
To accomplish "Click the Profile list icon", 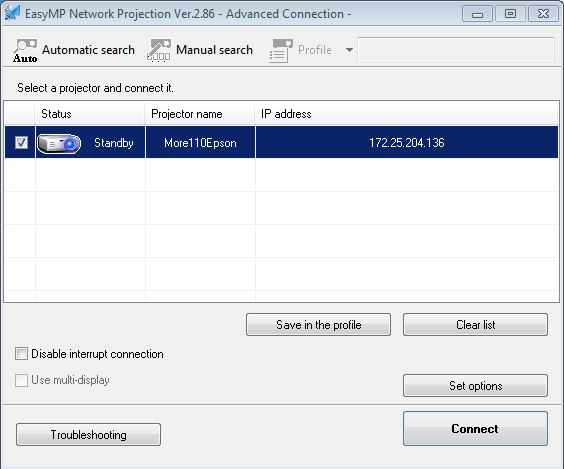I will tap(281, 51).
